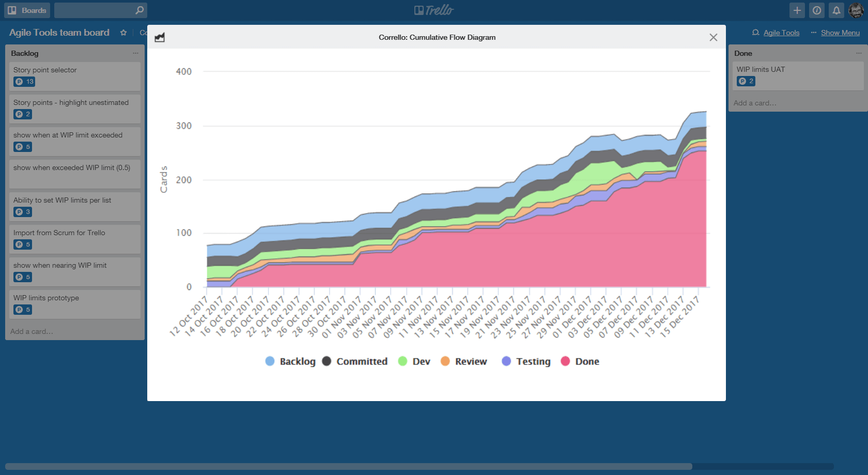Open the notifications bell

point(836,10)
